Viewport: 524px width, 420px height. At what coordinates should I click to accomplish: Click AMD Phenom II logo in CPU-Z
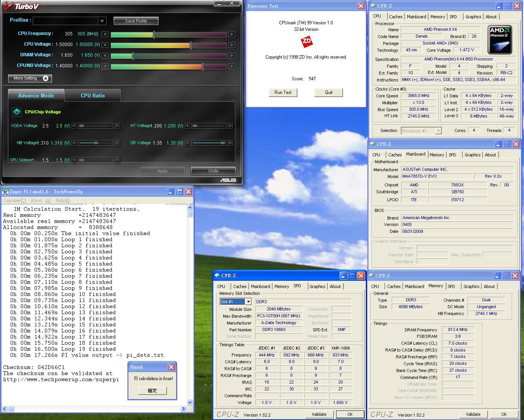click(x=500, y=40)
